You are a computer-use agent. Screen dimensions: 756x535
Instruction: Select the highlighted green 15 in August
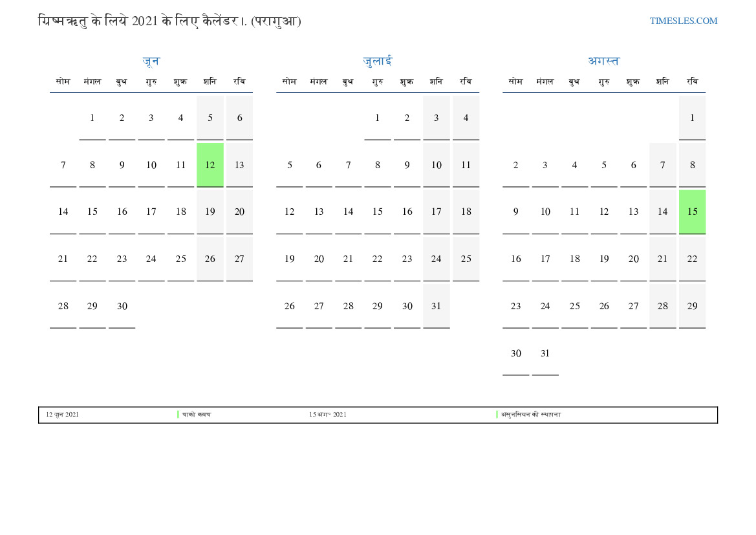[x=692, y=212]
